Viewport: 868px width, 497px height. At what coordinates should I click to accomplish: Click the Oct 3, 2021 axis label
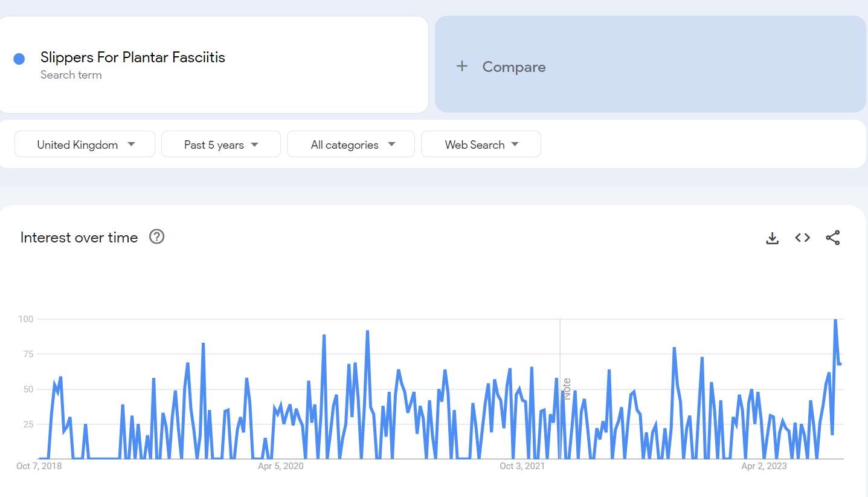click(522, 466)
